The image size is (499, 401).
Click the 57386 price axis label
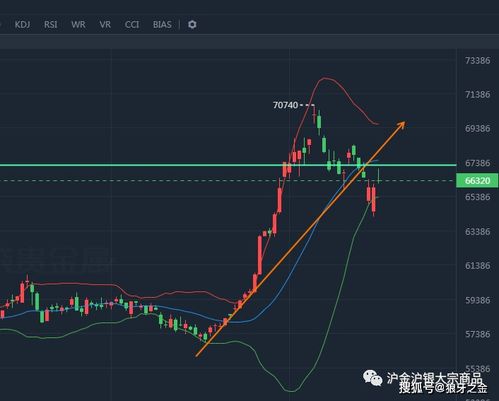[x=478, y=334]
